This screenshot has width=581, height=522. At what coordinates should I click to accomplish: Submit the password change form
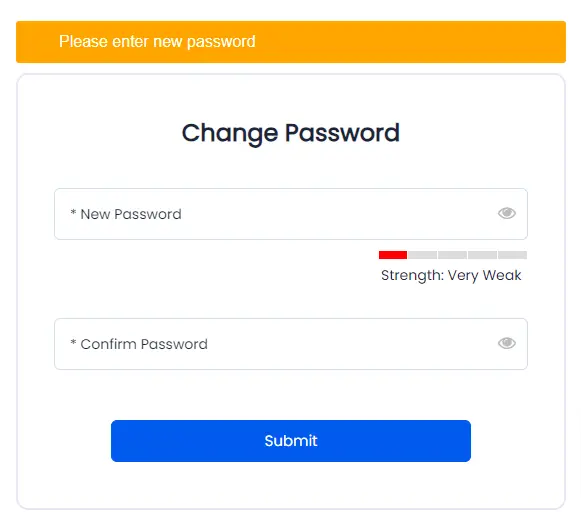[x=291, y=441]
